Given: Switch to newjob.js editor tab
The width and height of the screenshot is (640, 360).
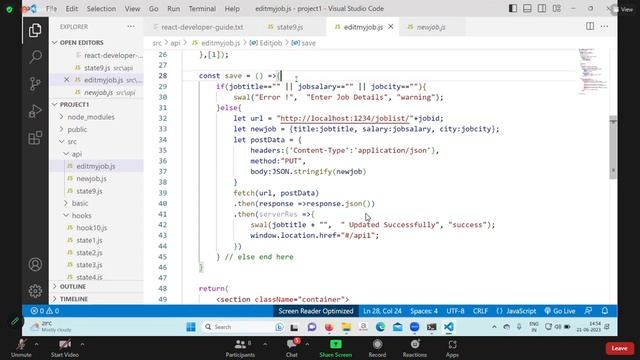Looking at the screenshot, I should point(431,27).
